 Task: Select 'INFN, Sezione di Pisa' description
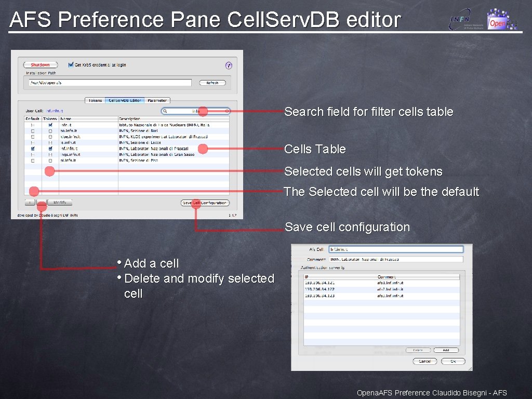[138, 161]
